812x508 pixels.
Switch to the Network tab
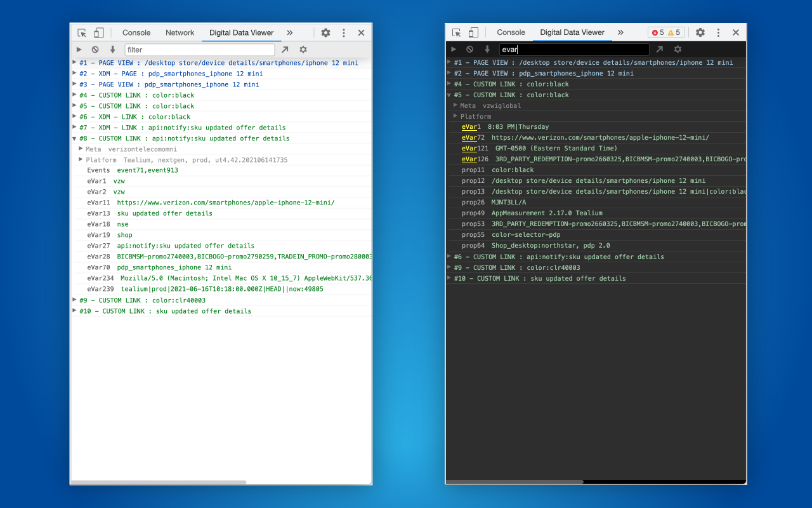click(180, 33)
